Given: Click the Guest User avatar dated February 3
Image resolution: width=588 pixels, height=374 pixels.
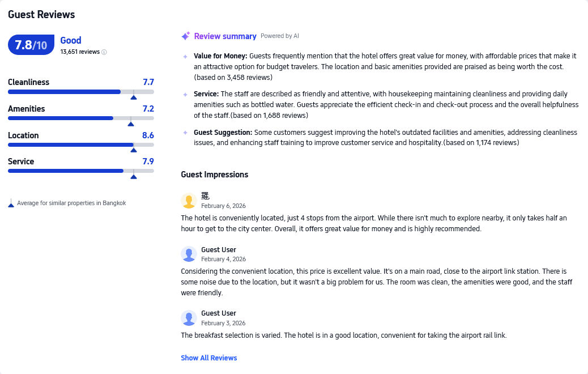Looking at the screenshot, I should point(189,318).
